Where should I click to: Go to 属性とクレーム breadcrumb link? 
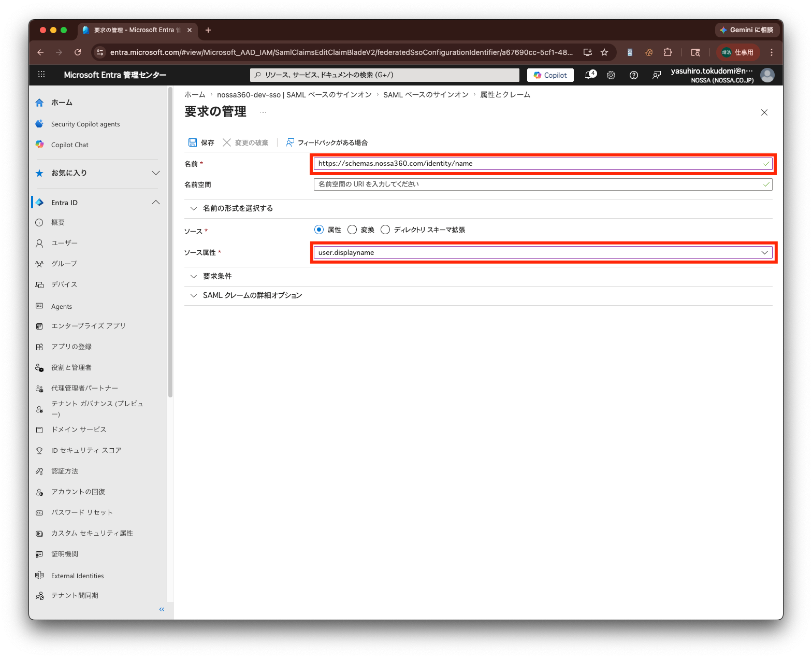point(505,95)
